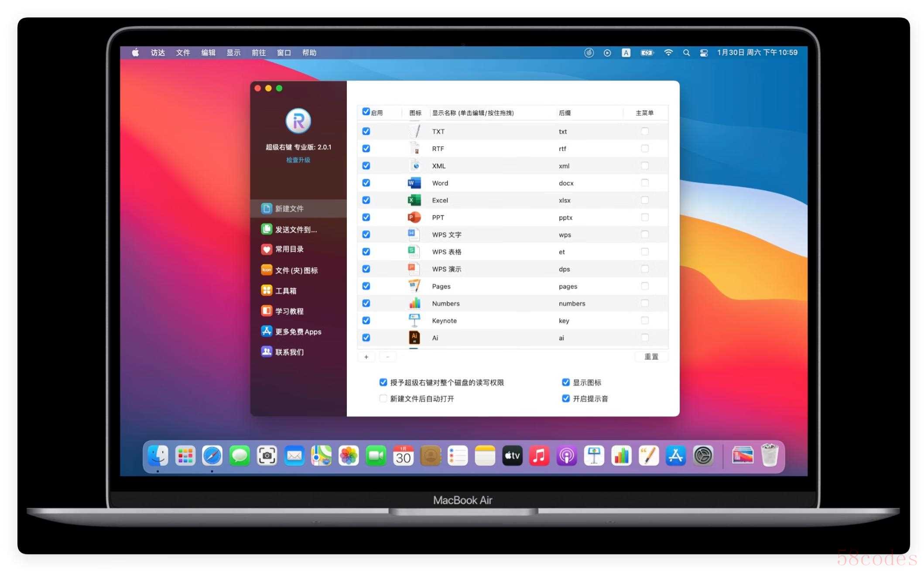Screen dimensions: 924x571
Task: Click the pptx suffix cell
Action: tap(565, 217)
